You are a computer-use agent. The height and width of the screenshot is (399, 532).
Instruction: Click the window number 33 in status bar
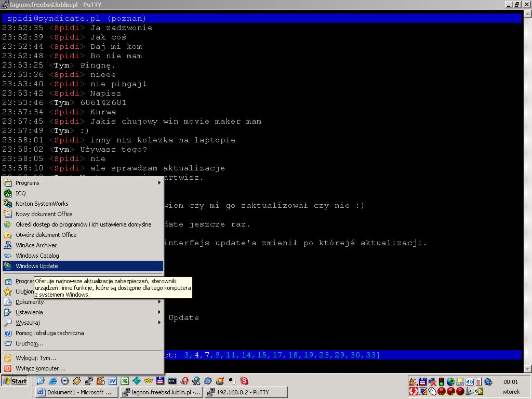pos(370,355)
